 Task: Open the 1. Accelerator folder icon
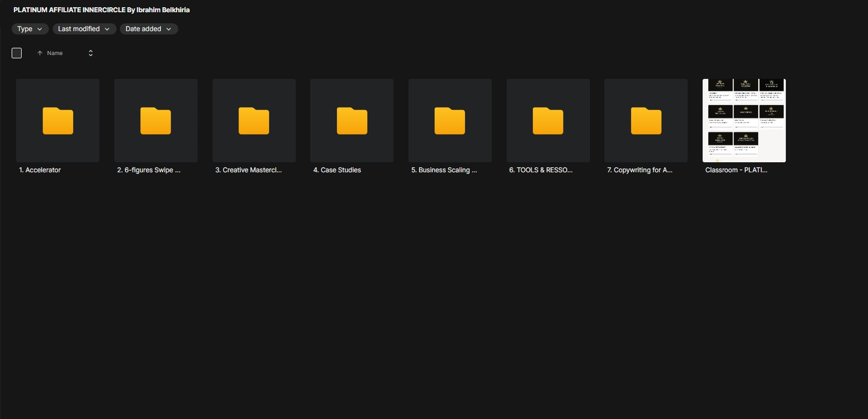pyautogui.click(x=58, y=120)
